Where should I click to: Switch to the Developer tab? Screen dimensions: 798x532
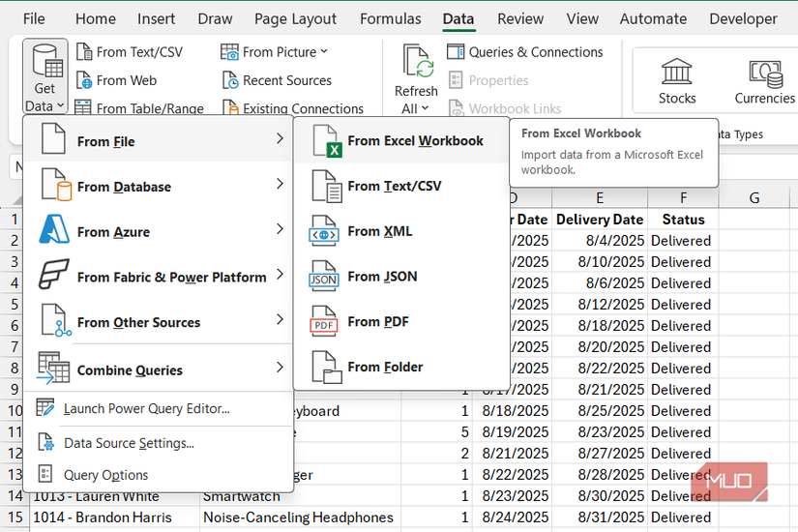click(743, 18)
